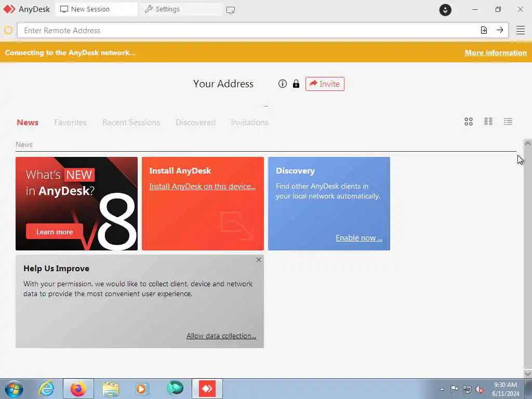Open the media player taskbar icon
This screenshot has height=399, width=532.
(142, 389)
